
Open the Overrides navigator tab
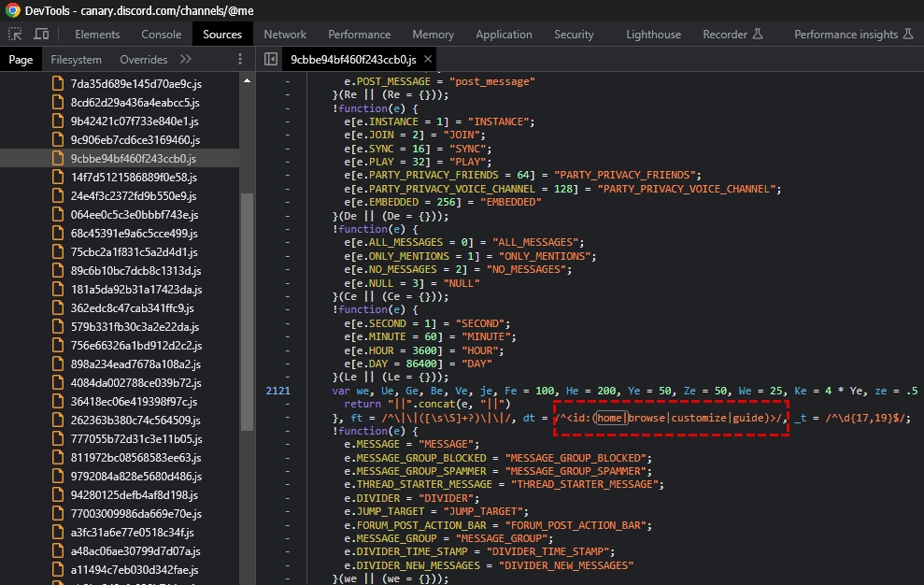[x=144, y=59]
